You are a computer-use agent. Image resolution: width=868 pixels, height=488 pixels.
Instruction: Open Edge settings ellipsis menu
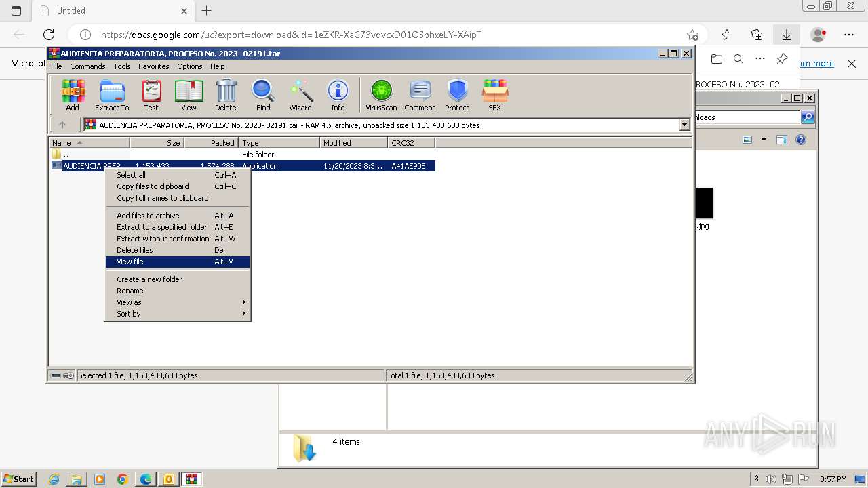click(849, 35)
